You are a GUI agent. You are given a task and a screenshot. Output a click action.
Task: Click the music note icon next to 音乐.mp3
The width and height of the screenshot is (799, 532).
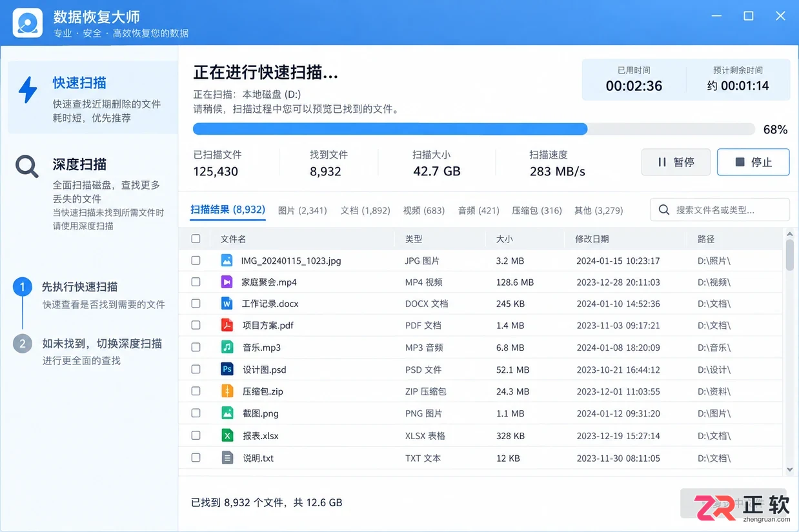227,347
